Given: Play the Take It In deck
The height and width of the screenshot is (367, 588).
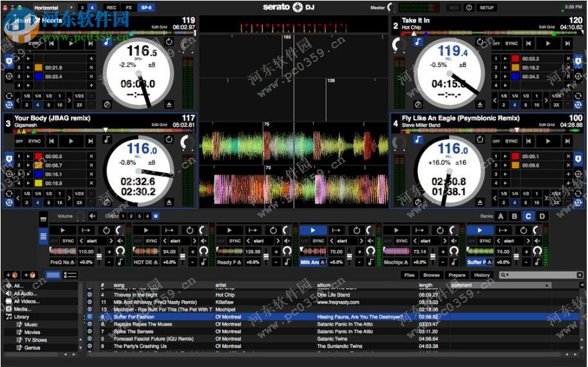Looking at the screenshot, I should point(548,44).
